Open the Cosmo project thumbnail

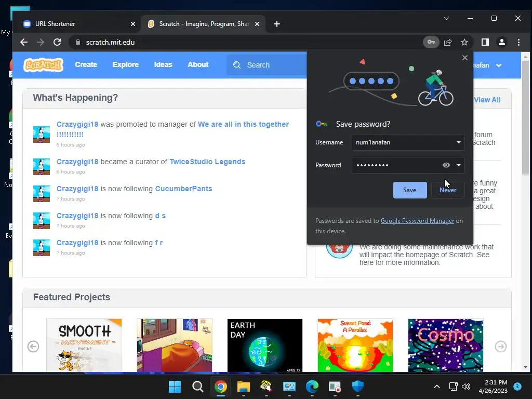[445, 345]
